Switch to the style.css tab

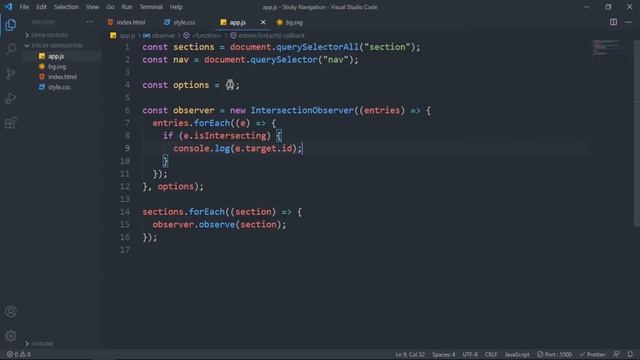point(184,22)
